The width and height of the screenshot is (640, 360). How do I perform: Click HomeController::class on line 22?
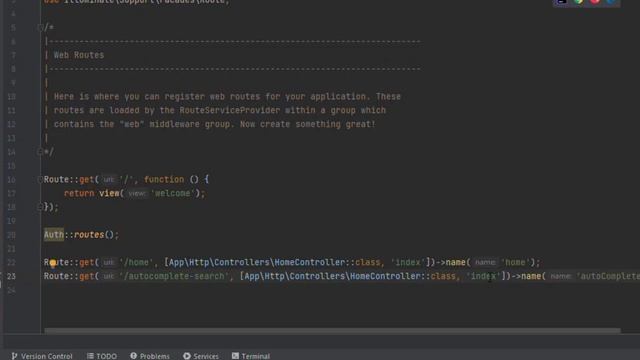point(327,262)
